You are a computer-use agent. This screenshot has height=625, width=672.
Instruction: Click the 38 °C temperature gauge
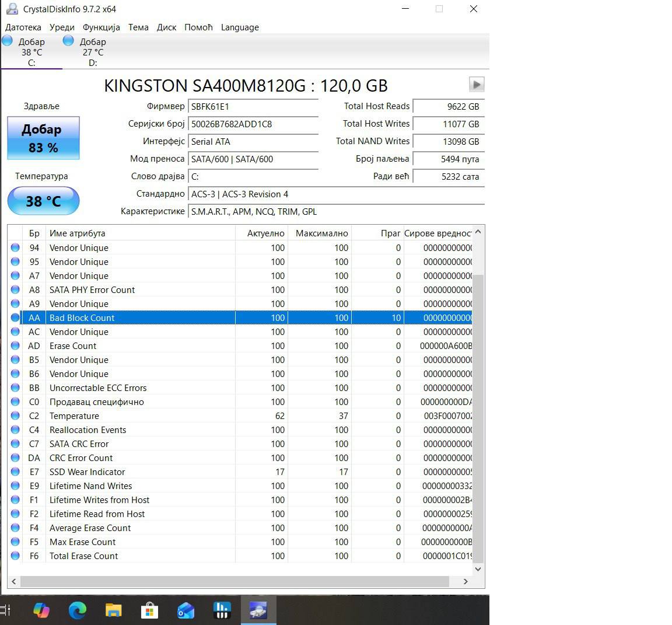point(43,201)
